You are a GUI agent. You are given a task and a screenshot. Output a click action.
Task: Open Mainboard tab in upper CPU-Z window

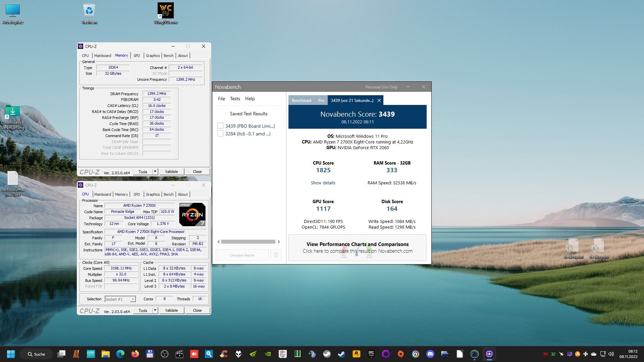tap(102, 56)
